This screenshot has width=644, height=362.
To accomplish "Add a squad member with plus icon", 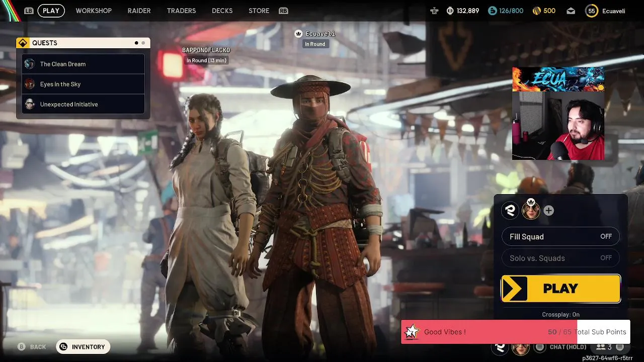I will pos(549,211).
